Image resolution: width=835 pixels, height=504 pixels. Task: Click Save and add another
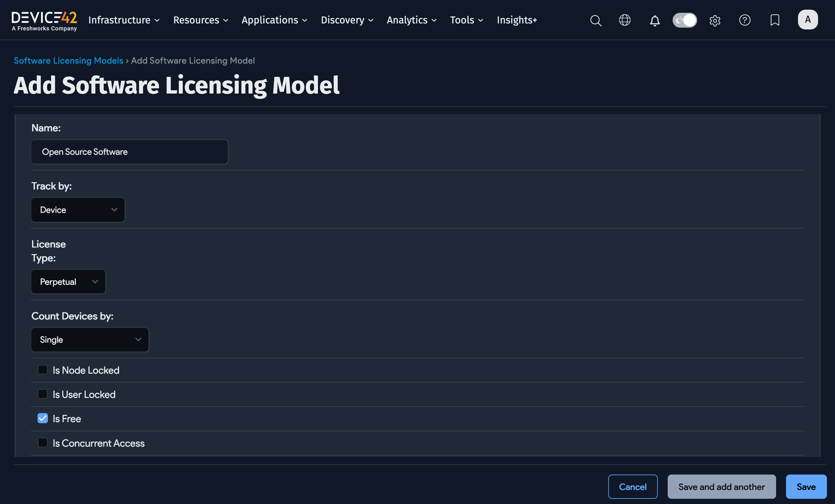coord(721,486)
